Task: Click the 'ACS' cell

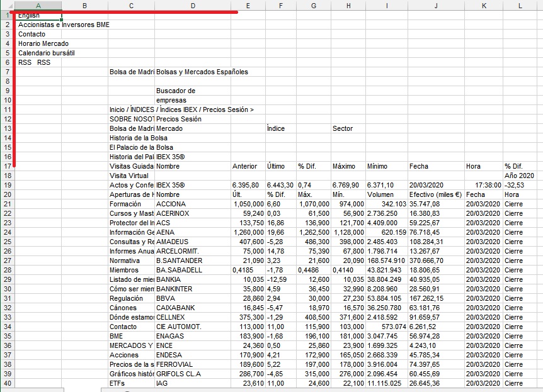Action: coord(193,223)
